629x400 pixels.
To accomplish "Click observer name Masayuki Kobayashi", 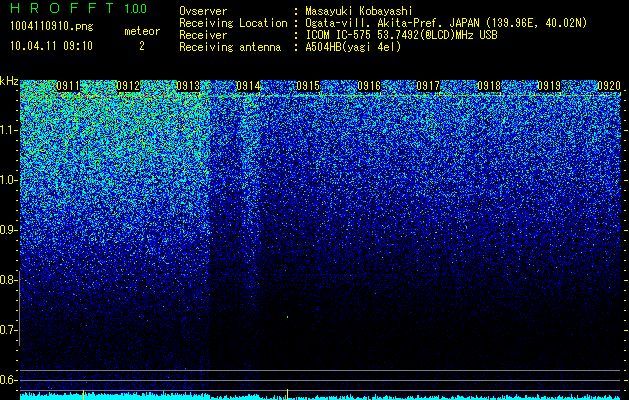I will [359, 11].
